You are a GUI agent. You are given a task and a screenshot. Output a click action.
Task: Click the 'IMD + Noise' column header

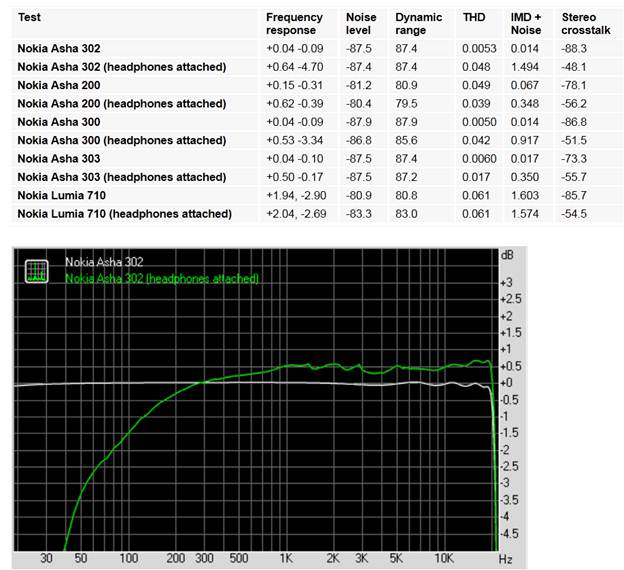point(526,23)
